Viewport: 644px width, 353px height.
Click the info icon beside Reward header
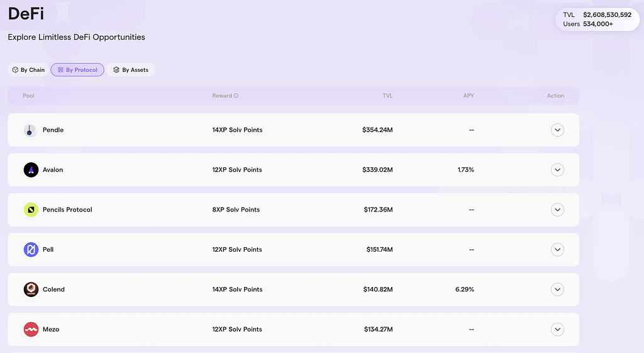click(x=236, y=96)
